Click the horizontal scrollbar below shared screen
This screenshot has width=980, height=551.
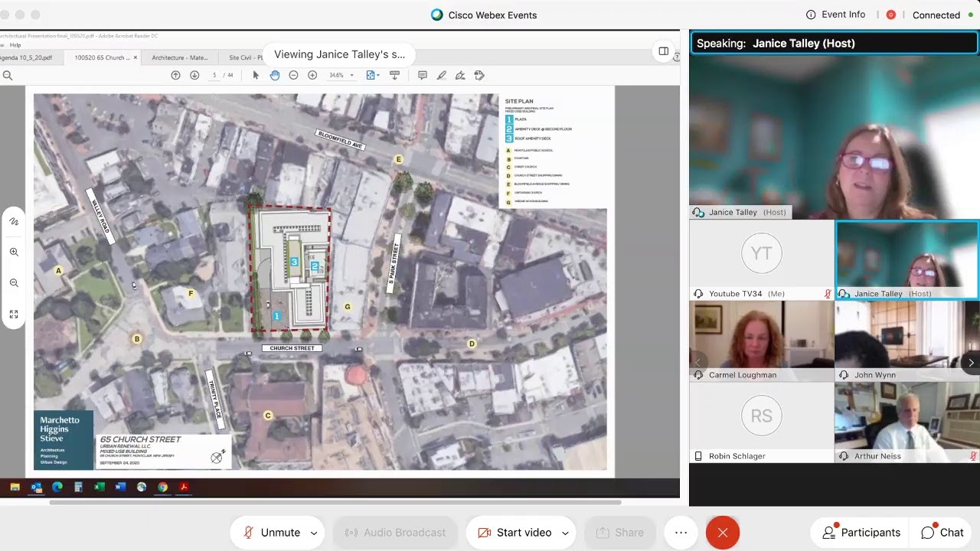pyautogui.click(x=335, y=503)
